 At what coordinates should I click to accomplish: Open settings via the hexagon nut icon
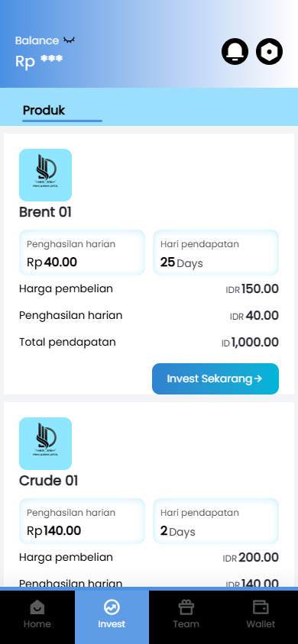point(269,51)
